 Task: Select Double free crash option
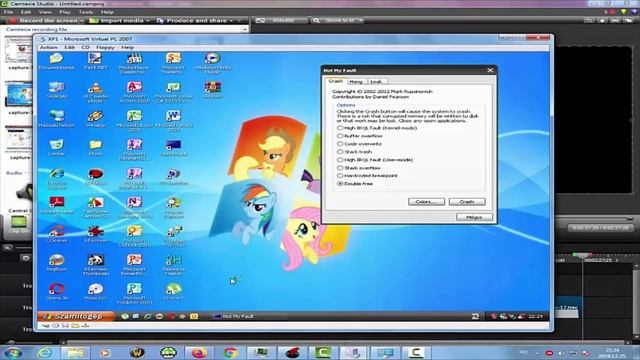340,184
